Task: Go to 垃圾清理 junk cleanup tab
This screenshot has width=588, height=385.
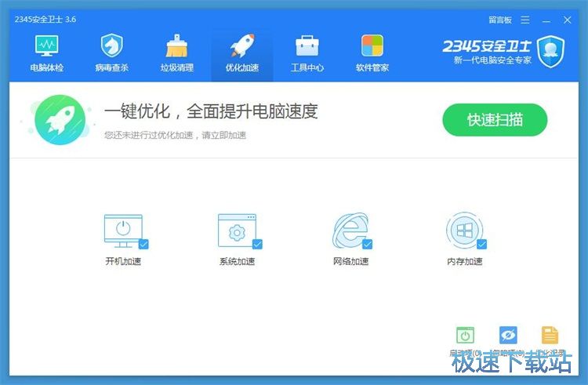Action: (177, 53)
